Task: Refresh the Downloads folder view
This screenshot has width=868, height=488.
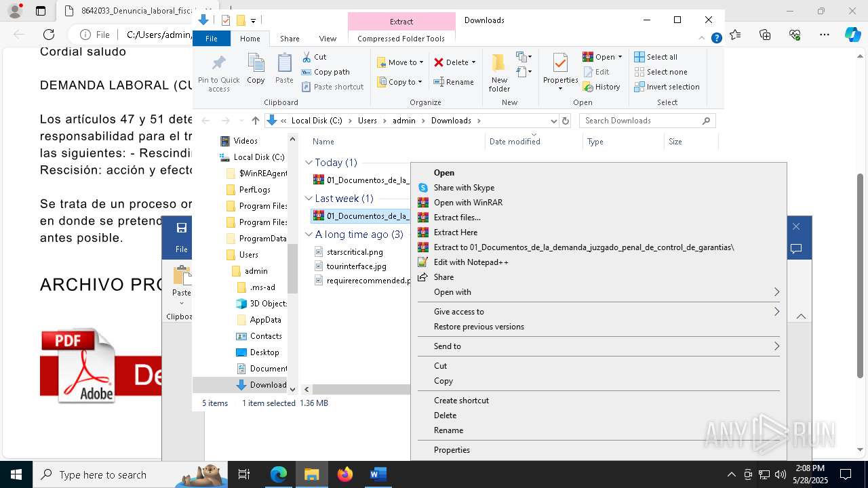Action: tap(566, 121)
